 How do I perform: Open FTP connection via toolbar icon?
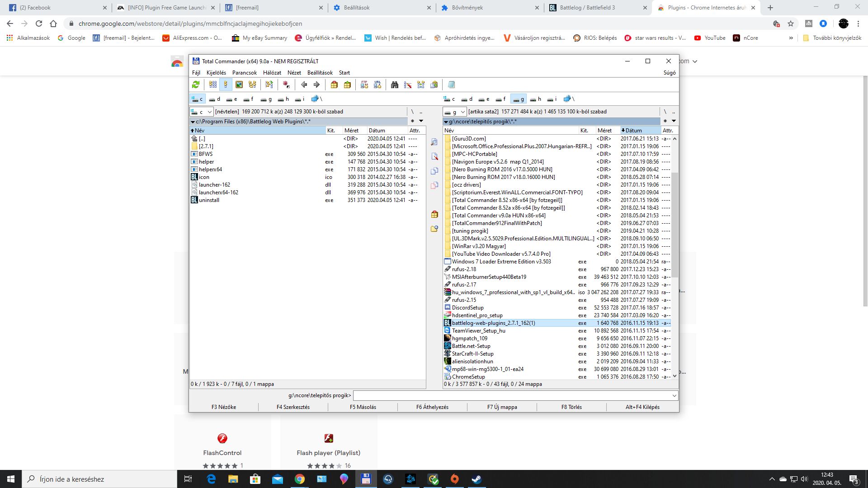364,84
